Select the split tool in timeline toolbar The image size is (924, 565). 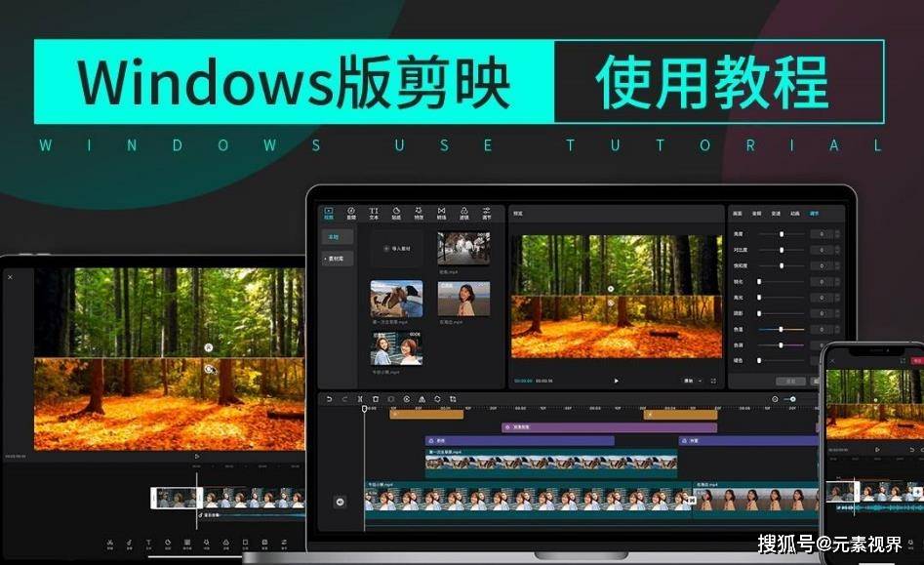360,399
